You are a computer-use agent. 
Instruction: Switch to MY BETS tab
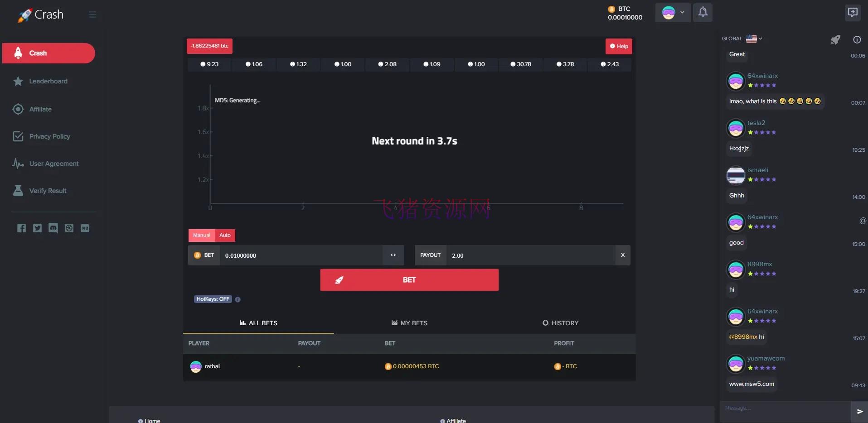pyautogui.click(x=409, y=323)
